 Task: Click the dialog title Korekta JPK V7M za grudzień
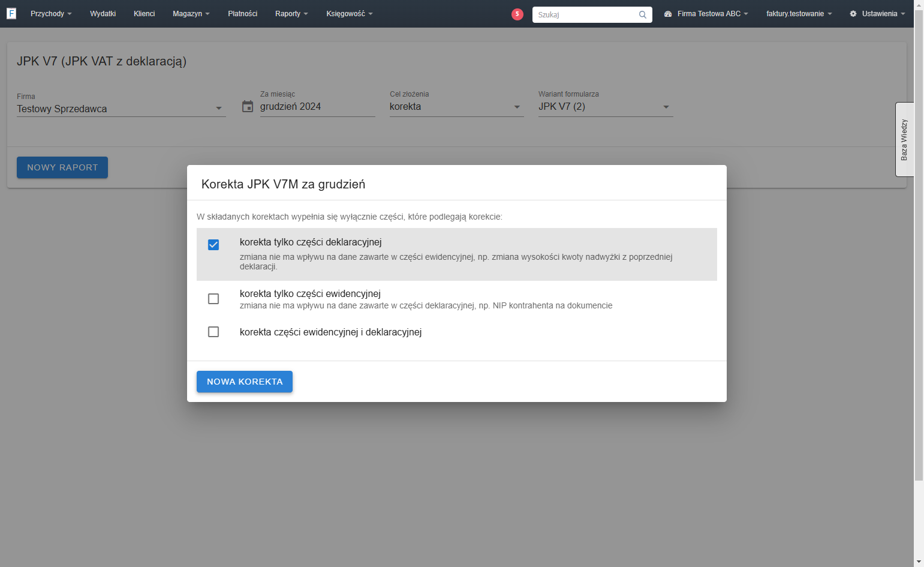(x=283, y=184)
